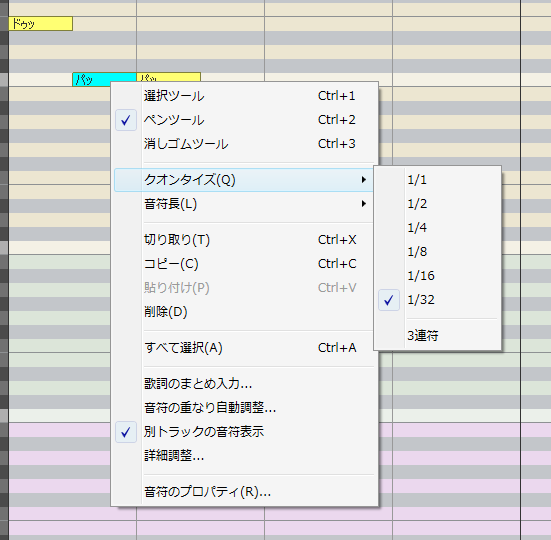Open 詳細調整... settings
This screenshot has height=540, width=551.
(x=245, y=456)
